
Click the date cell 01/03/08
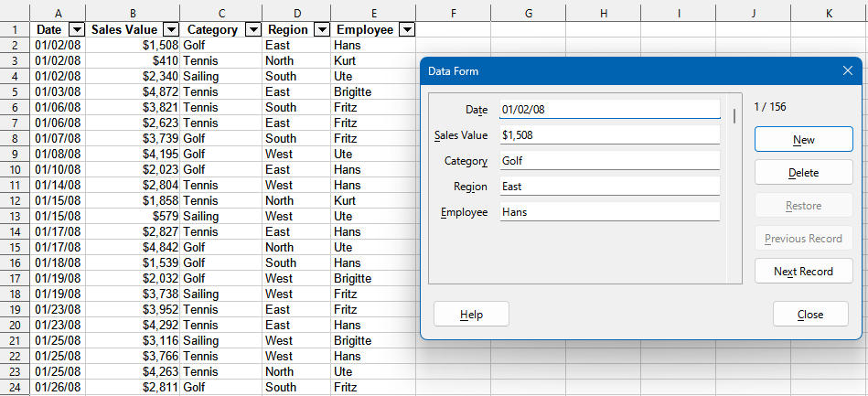58,92
